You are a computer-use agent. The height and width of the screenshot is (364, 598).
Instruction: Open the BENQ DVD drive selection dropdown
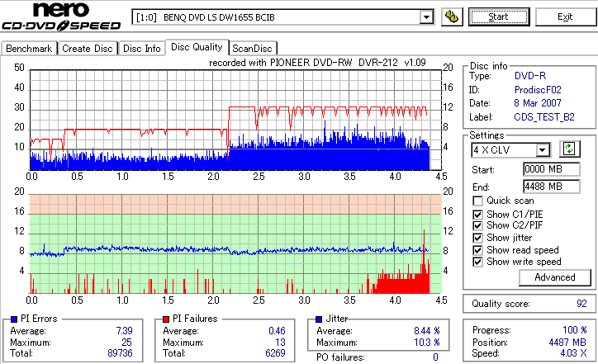[426, 17]
